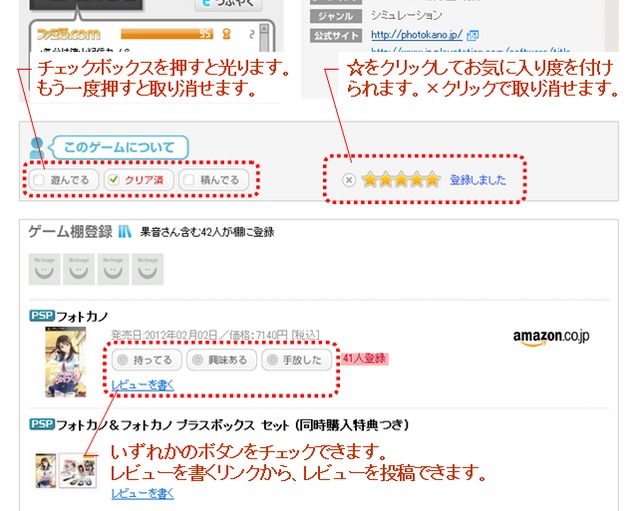Check the 遊んでる checkbox
This screenshot has height=511, width=640.
coord(39,180)
